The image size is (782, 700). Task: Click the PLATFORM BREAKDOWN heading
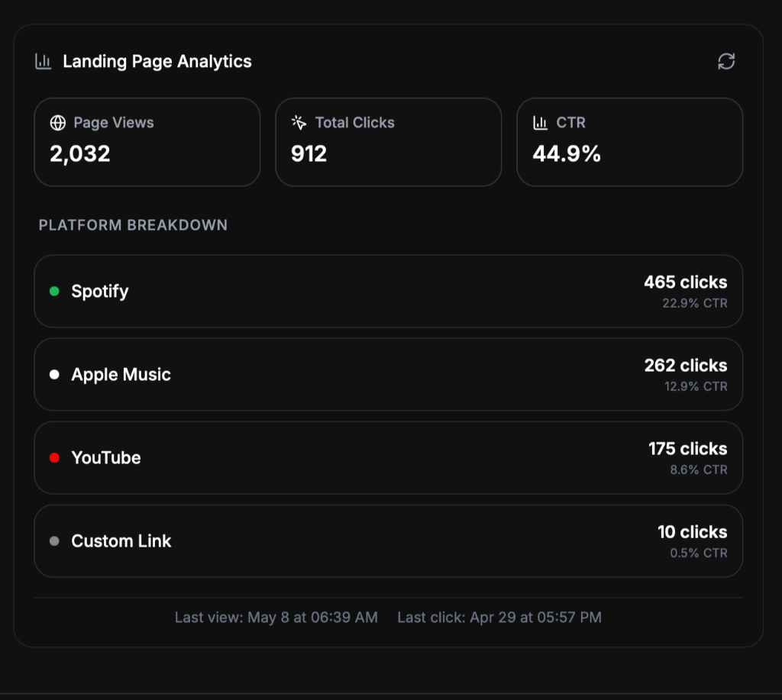[133, 225]
